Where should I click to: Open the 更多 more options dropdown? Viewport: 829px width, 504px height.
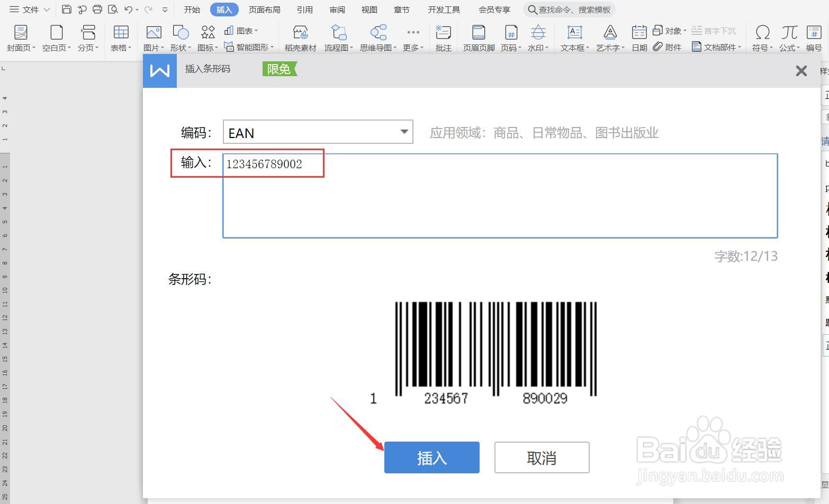(x=413, y=38)
